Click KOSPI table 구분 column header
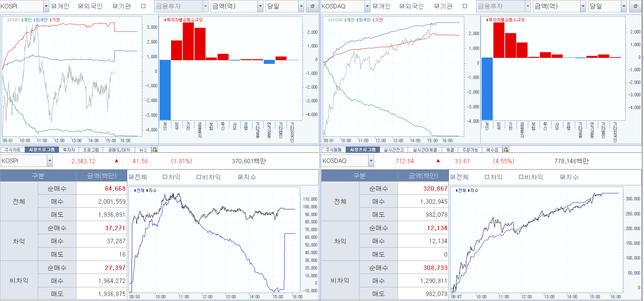This screenshot has width=644, height=301. point(38,176)
